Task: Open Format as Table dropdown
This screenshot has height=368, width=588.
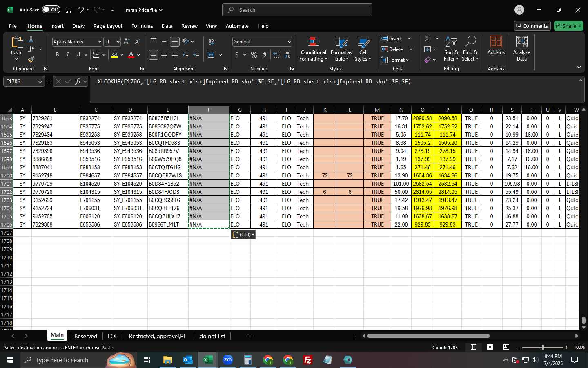Action: (x=341, y=49)
